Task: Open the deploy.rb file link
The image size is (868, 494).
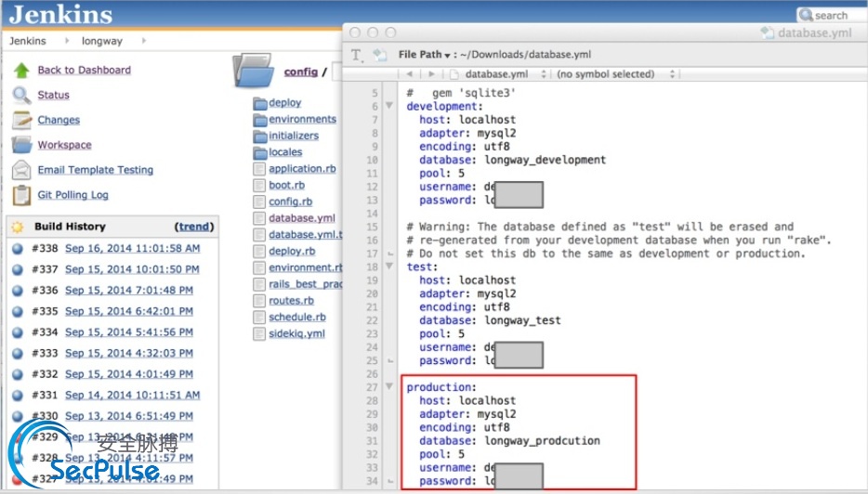Action: point(292,251)
